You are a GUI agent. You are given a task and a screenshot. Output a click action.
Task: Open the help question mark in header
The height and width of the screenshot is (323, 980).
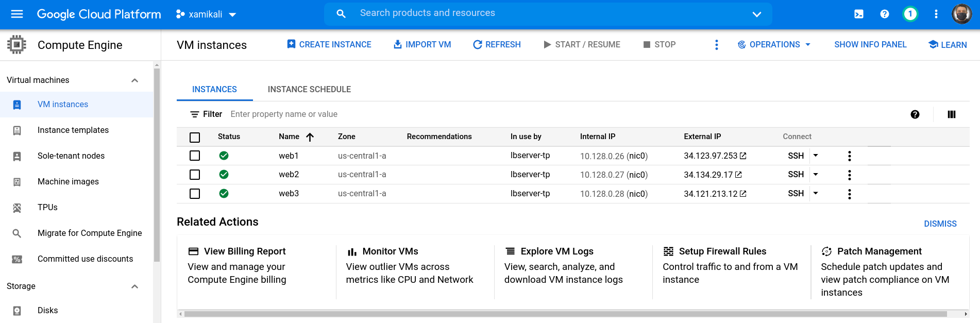tap(885, 14)
